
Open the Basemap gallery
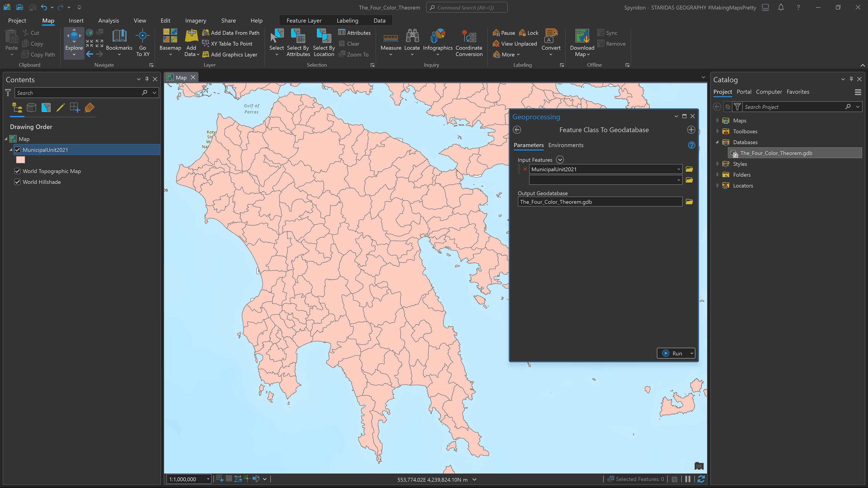coord(170,42)
